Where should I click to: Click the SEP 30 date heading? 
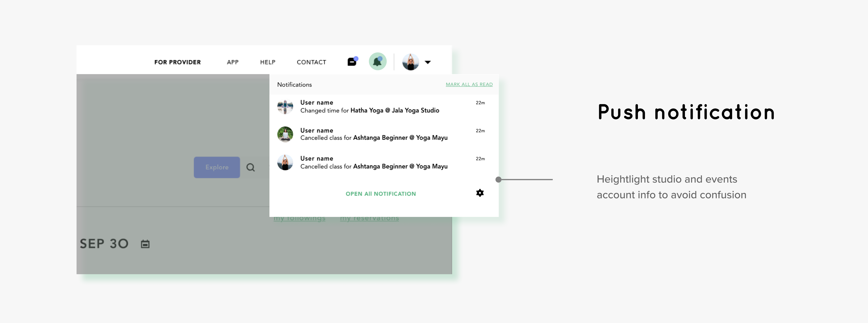[x=104, y=244]
